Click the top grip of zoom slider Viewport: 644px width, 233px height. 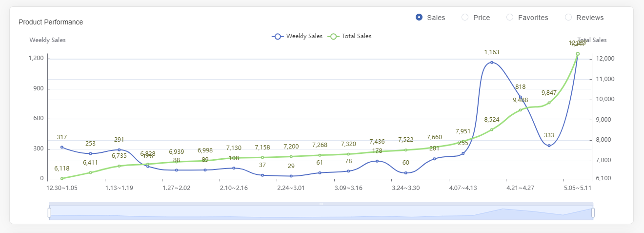point(321,204)
